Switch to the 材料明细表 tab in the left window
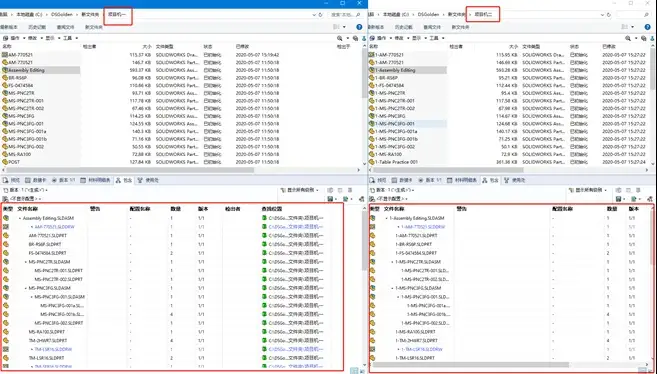Screen dimensions: 657x374 click(x=96, y=181)
